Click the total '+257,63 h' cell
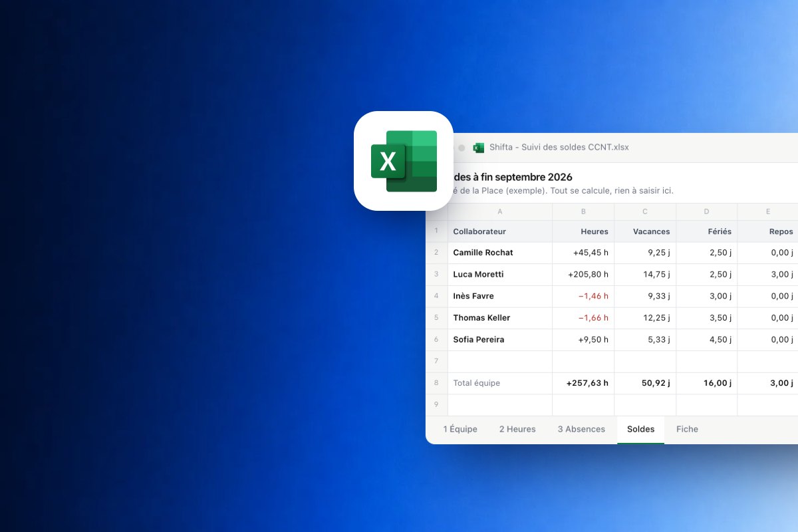This screenshot has width=798, height=532. tap(583, 383)
